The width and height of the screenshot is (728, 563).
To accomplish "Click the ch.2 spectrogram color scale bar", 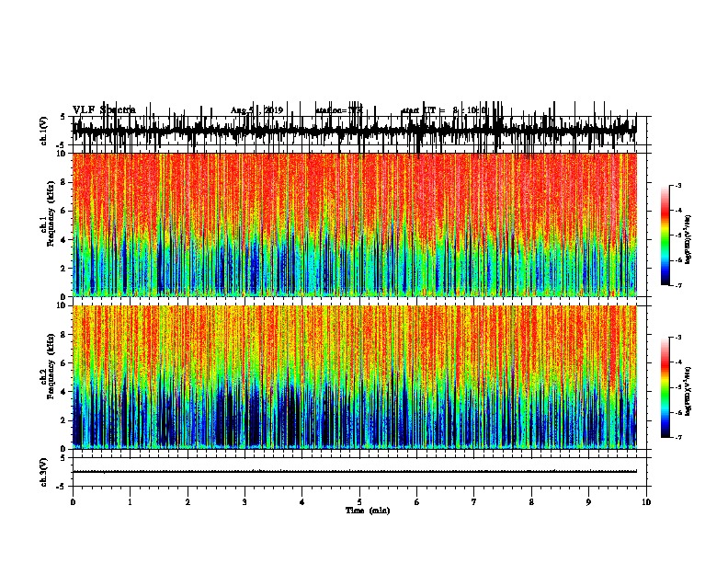I will click(x=665, y=387).
